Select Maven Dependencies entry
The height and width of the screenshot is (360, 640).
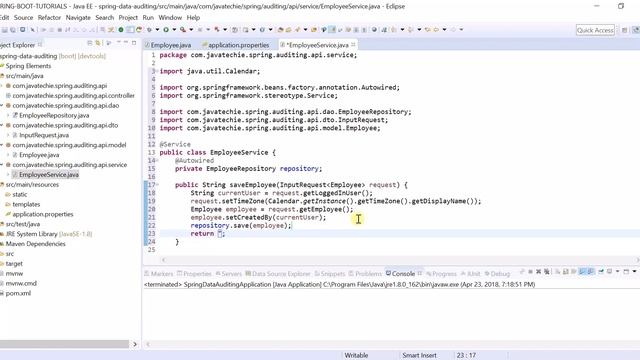[x=36, y=244]
